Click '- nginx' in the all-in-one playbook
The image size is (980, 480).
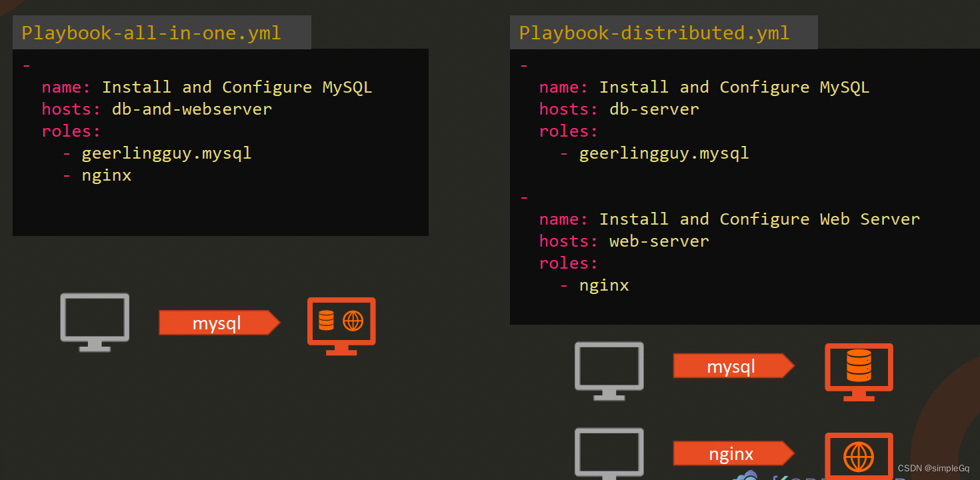pyautogui.click(x=97, y=175)
